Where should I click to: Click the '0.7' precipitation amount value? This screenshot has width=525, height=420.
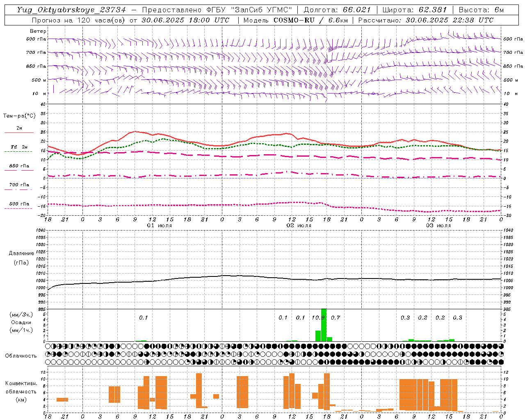[336, 317]
